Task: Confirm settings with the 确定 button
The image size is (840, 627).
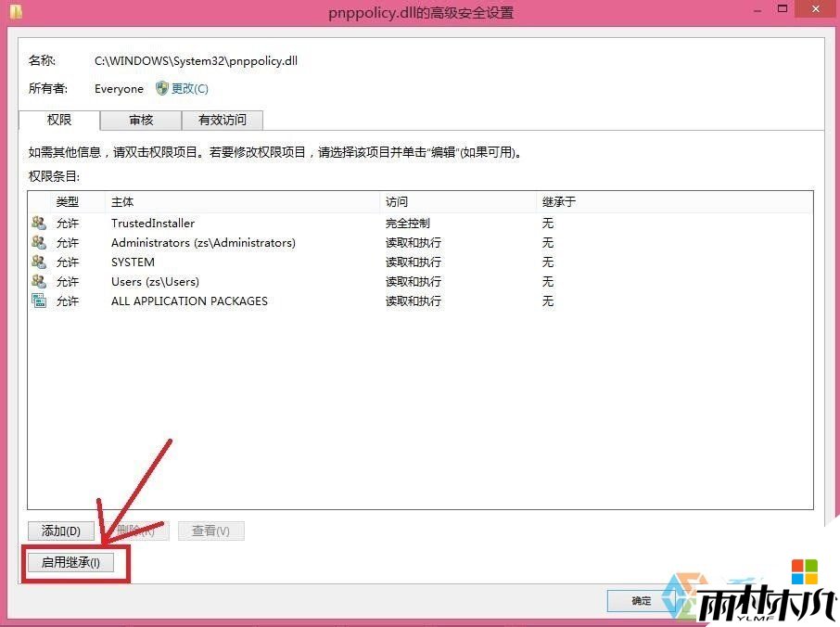Action: [x=640, y=600]
